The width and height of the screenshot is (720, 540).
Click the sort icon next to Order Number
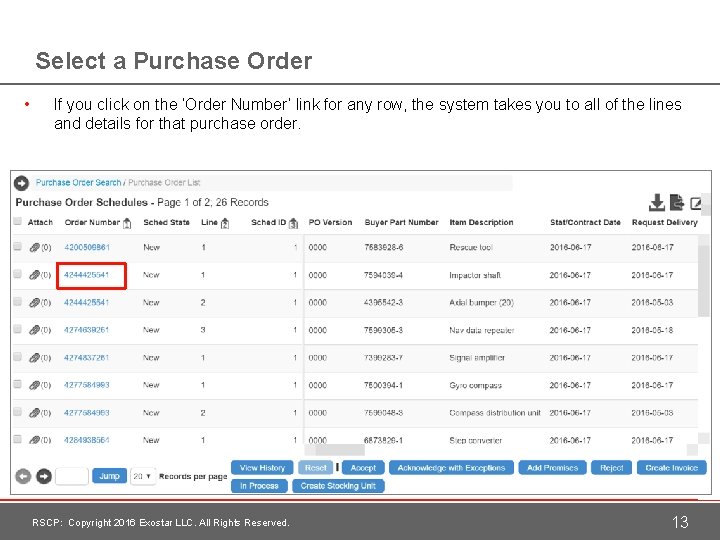pos(127,223)
